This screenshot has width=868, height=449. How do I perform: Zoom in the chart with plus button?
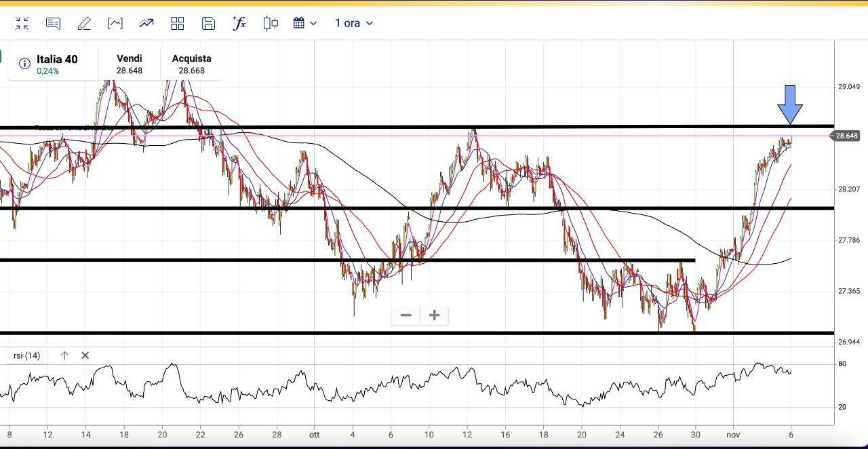[x=435, y=315]
